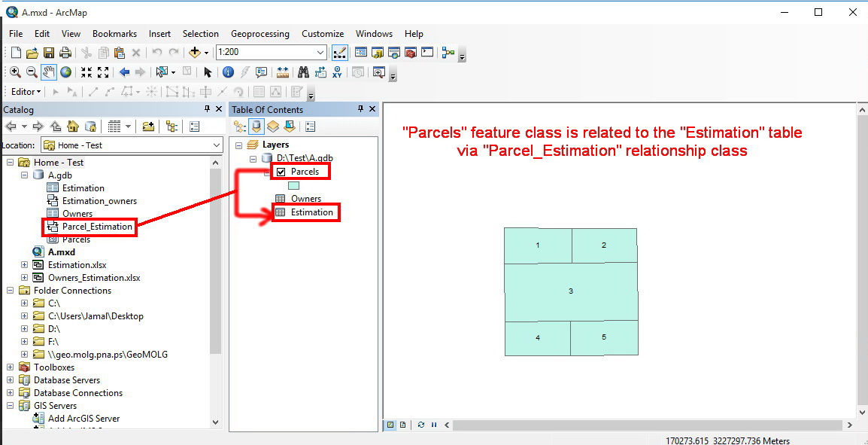Click Add ArcGIS Server item
The image size is (868, 445).
(83, 419)
